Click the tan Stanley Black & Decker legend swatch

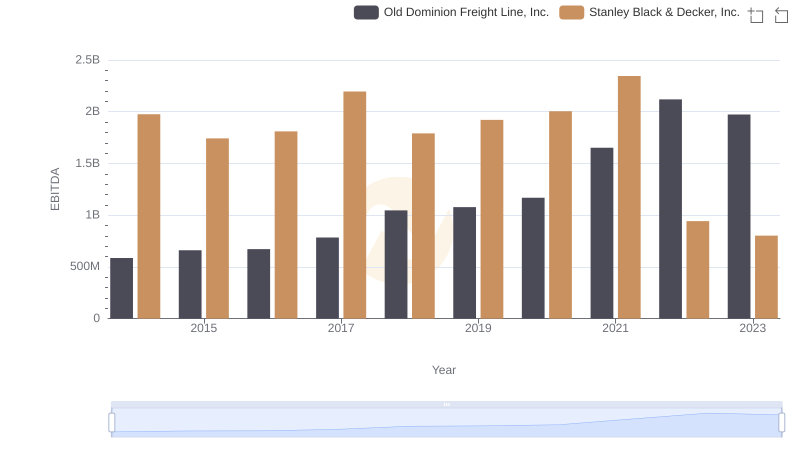(571, 12)
